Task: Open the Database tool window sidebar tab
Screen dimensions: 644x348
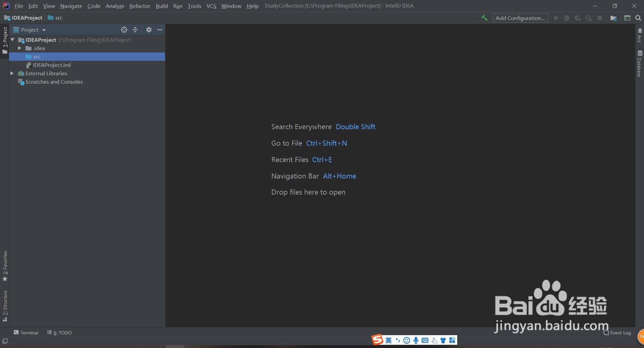Action: coord(639,64)
